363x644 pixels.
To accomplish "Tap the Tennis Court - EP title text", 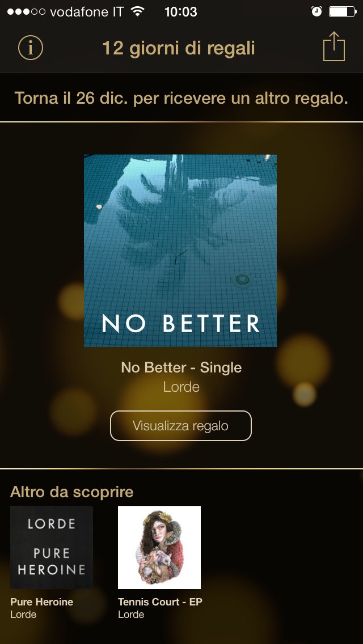I will click(160, 602).
